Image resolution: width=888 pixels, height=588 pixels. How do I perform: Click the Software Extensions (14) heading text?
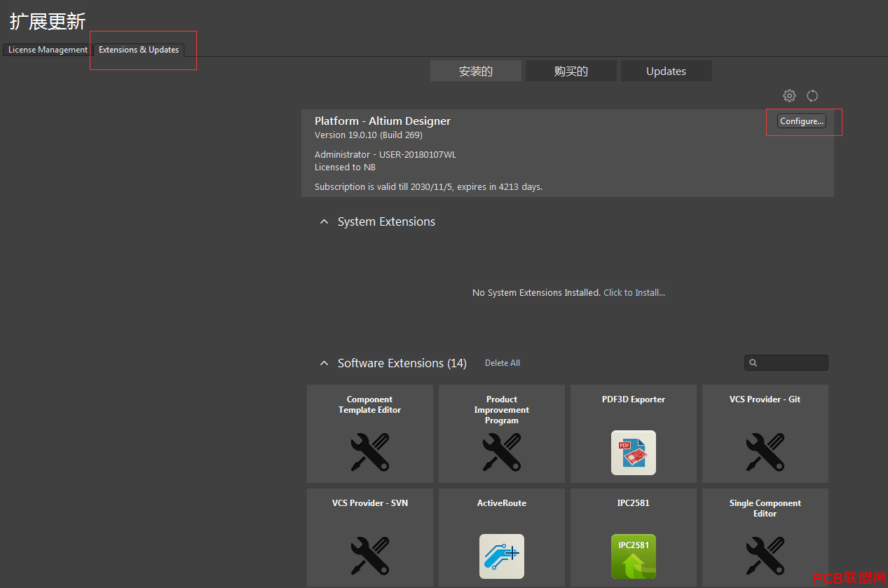[x=402, y=363]
